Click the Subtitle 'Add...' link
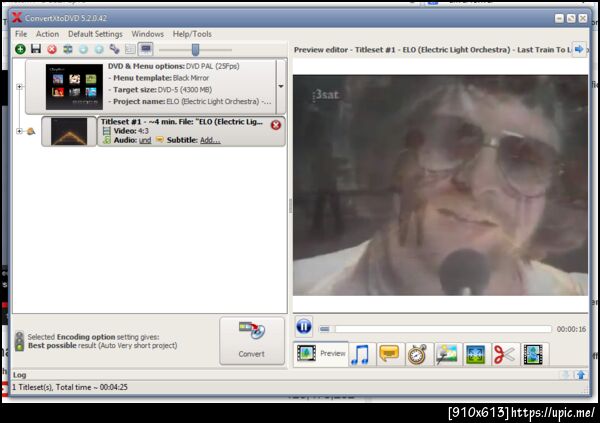 point(210,140)
